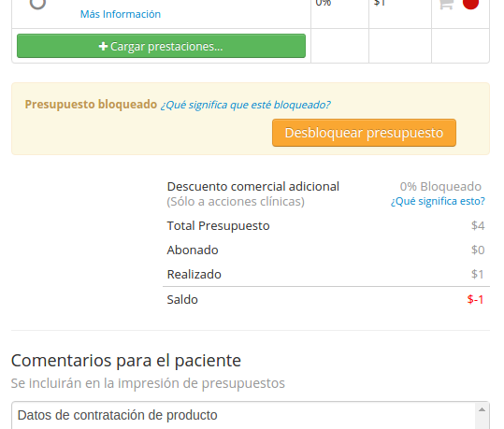Click the comments box scroll-up arrow
This screenshot has width=504, height=429.
click(x=482, y=409)
